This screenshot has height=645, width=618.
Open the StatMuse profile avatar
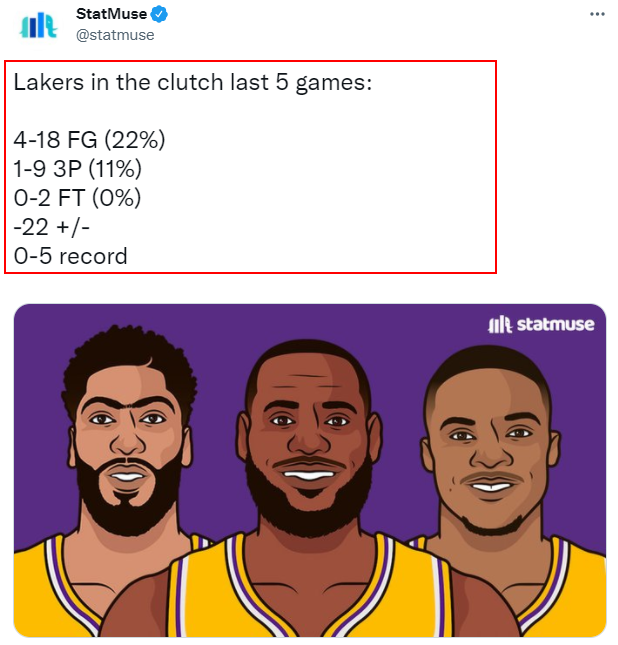coord(37,26)
